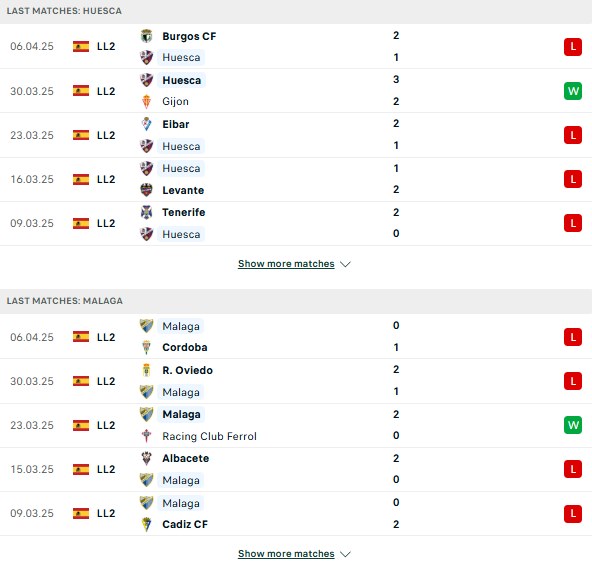
Task: Click the R. Oviedo club crest
Action: 146,370
